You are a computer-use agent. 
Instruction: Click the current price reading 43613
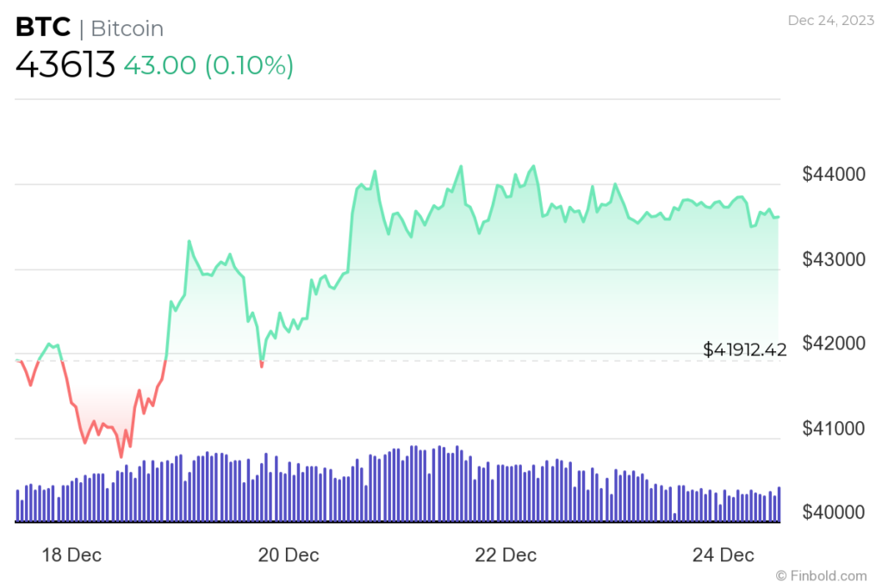click(x=65, y=64)
